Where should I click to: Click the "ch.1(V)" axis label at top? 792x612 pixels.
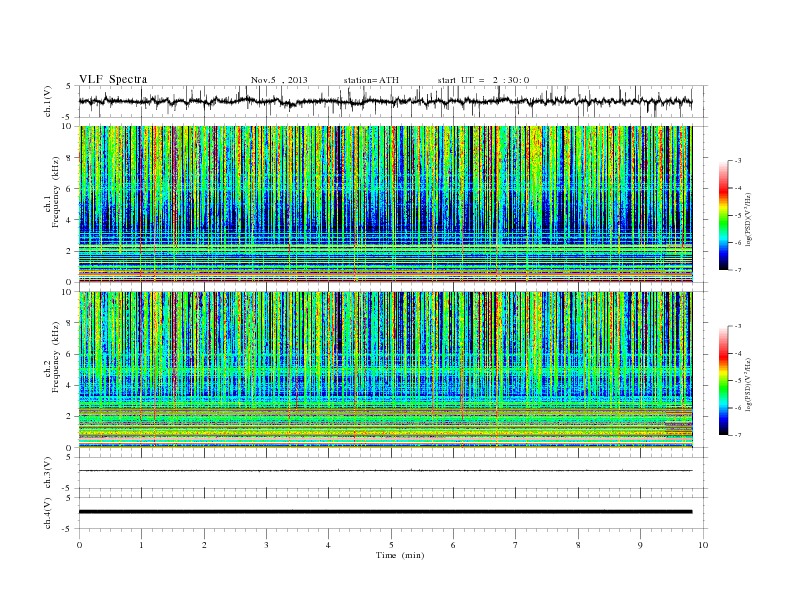tap(48, 103)
